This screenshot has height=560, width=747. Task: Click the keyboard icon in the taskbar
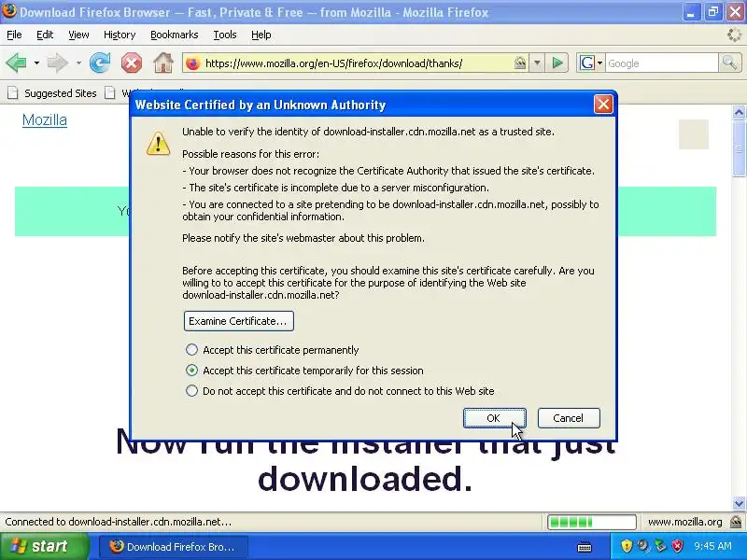click(x=585, y=547)
